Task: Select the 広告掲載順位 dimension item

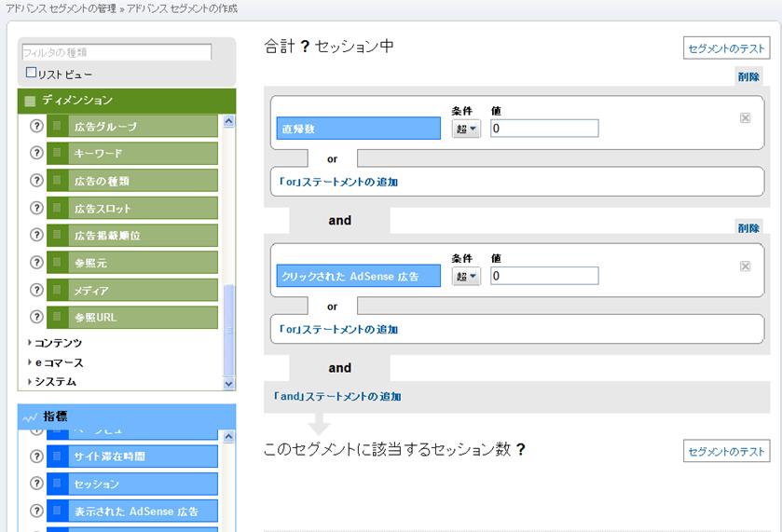Action: pyautogui.click(x=132, y=235)
